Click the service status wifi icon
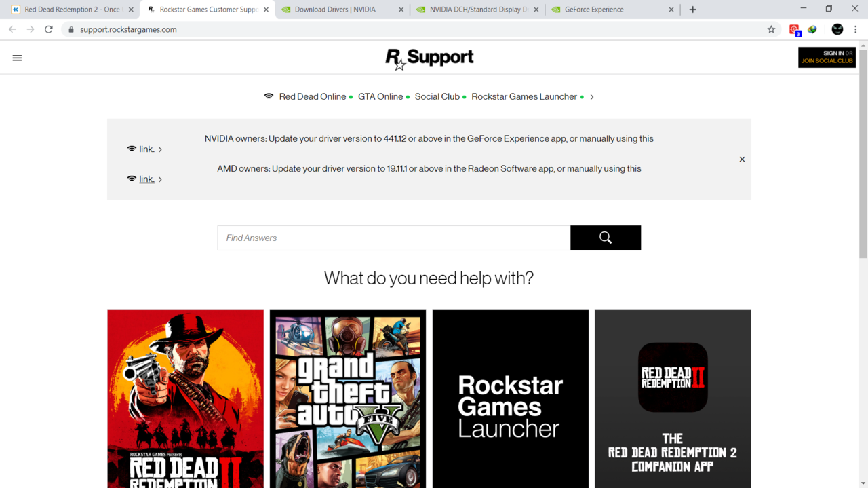 click(269, 96)
